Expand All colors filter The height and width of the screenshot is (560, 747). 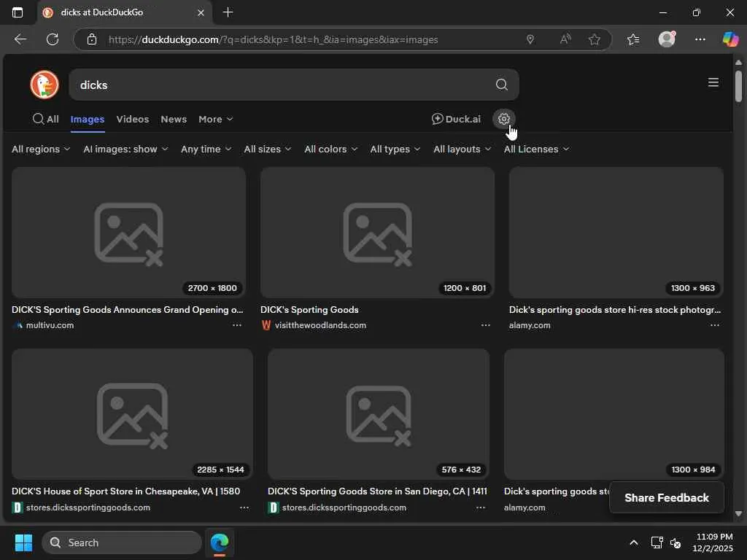[331, 149]
